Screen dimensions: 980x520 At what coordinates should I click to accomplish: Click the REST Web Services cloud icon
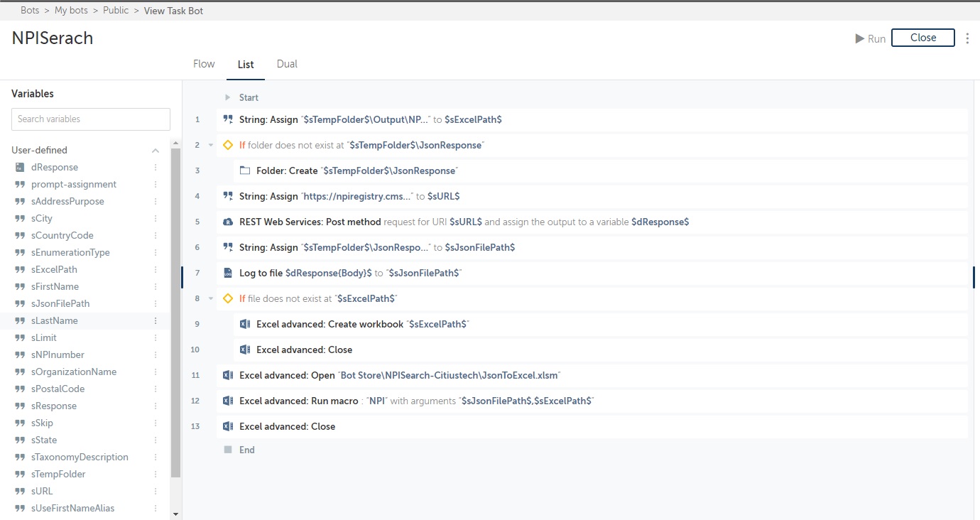tap(228, 222)
